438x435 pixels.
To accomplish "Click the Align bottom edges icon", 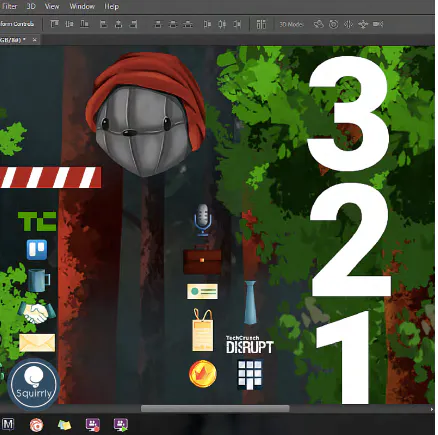I will (84, 24).
